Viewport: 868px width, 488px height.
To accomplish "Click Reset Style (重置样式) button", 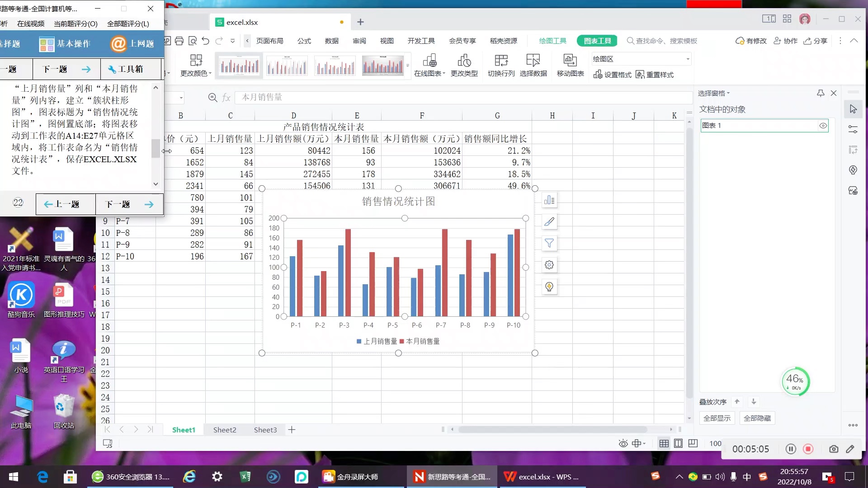I will click(x=654, y=75).
